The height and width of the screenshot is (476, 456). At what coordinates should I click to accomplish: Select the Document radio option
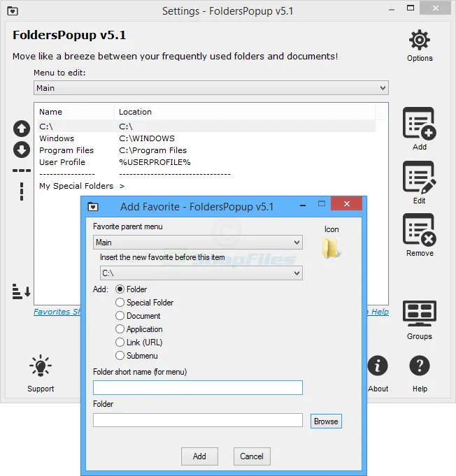pos(120,316)
